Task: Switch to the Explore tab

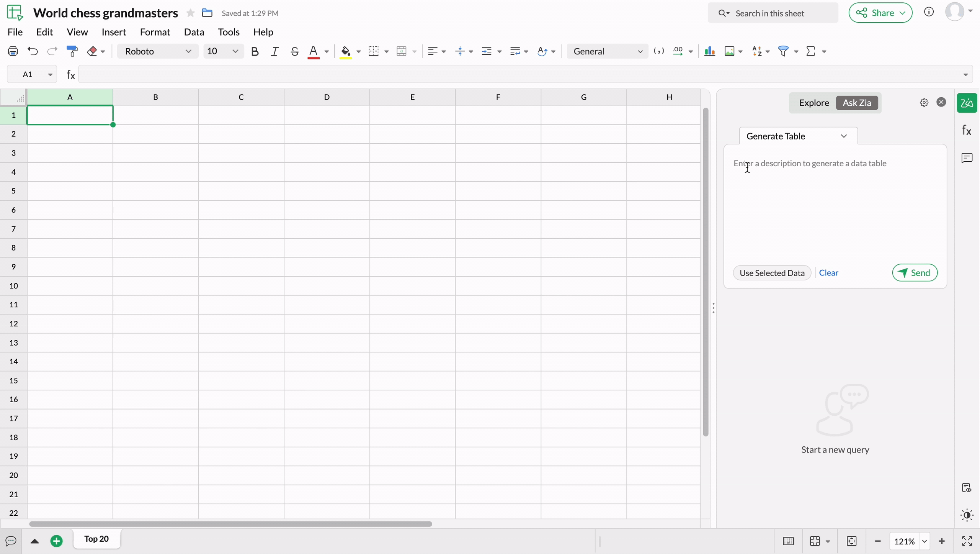Action: point(814,103)
